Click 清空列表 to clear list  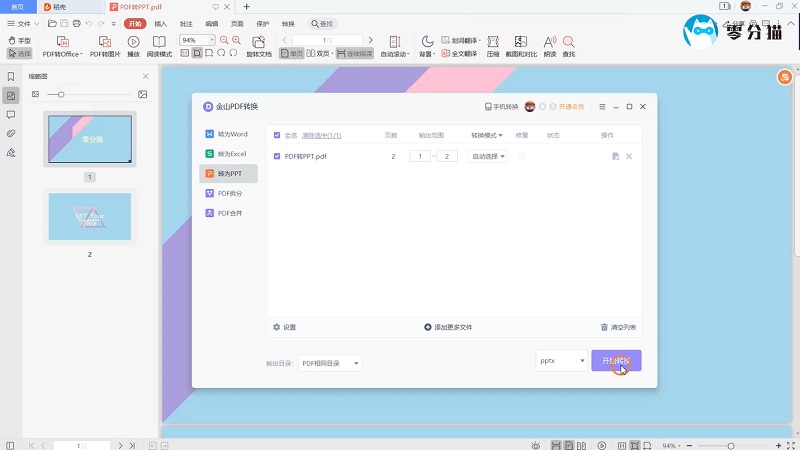pos(618,327)
